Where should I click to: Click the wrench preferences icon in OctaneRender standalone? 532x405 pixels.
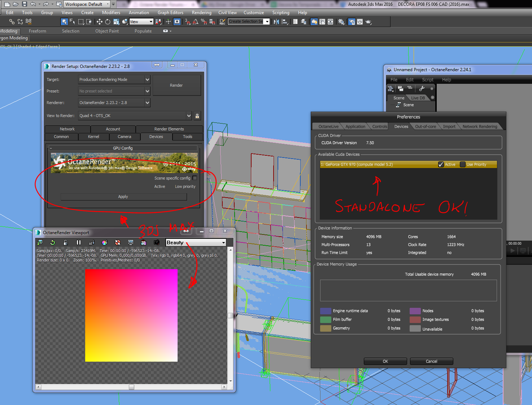(422, 88)
